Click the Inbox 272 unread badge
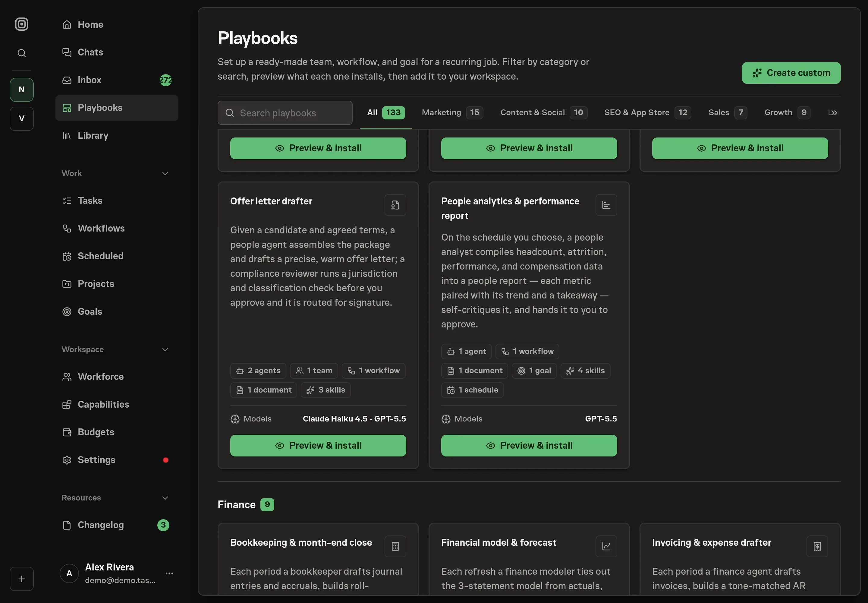This screenshot has height=603, width=868. 165,80
